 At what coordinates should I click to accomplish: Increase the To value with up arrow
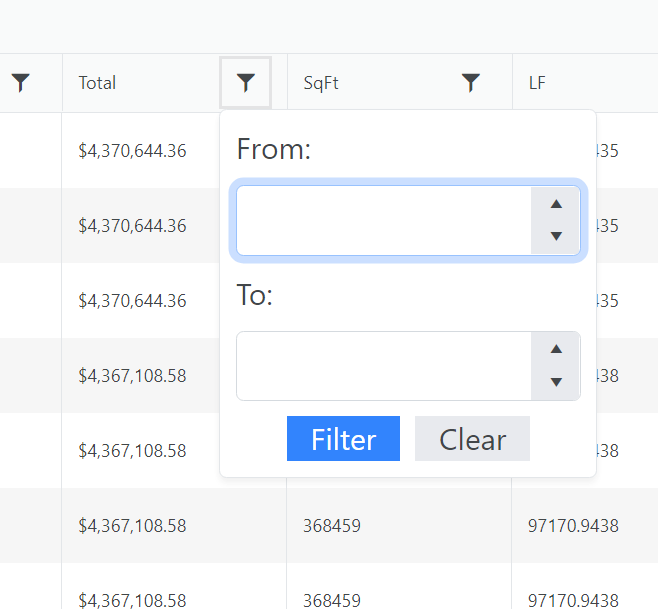(x=556, y=349)
